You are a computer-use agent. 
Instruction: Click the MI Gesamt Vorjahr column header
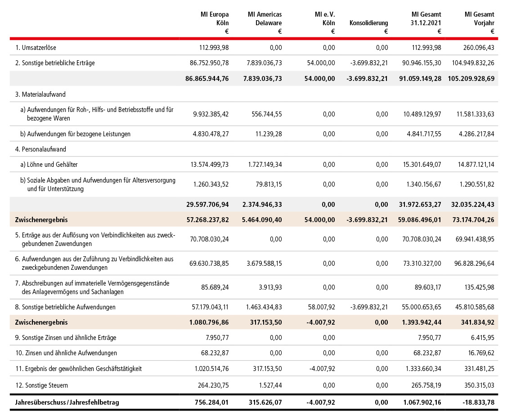479,19
